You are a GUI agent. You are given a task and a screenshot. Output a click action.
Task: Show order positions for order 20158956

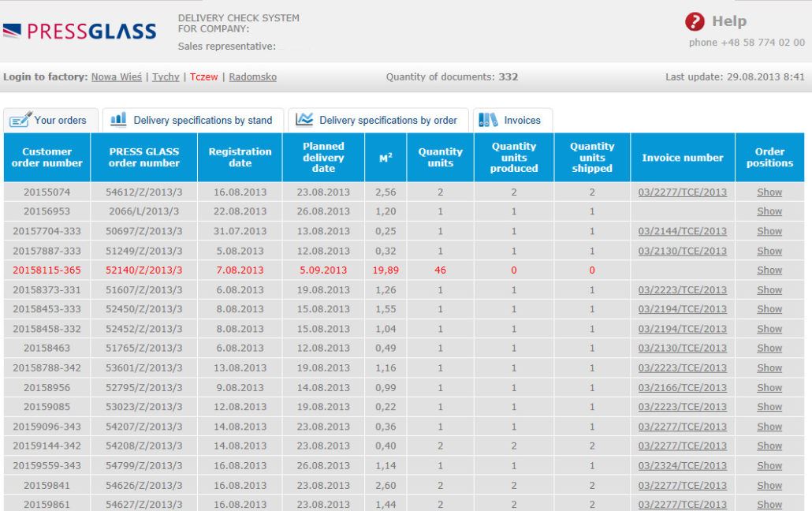point(769,388)
